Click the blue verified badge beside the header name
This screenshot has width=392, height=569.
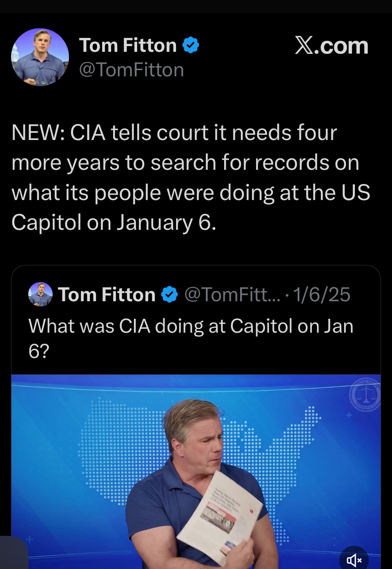point(191,45)
